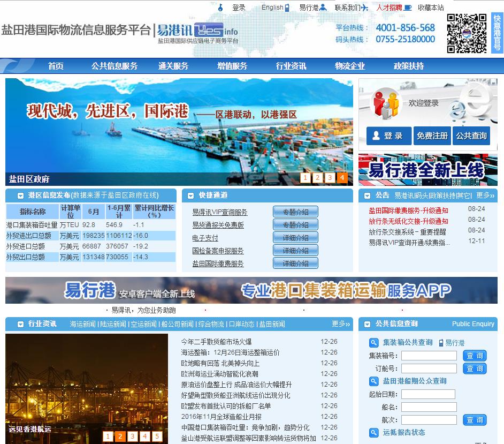The image size is (504, 444).
Task: Click the magnifier icon next to 盐田港船期公众查询
Action: tap(373, 381)
